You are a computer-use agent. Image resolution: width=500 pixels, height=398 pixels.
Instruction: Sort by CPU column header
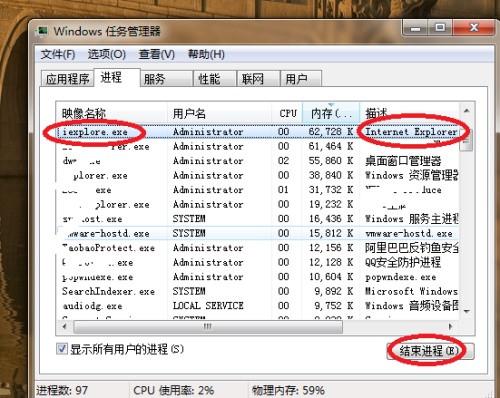click(x=287, y=113)
